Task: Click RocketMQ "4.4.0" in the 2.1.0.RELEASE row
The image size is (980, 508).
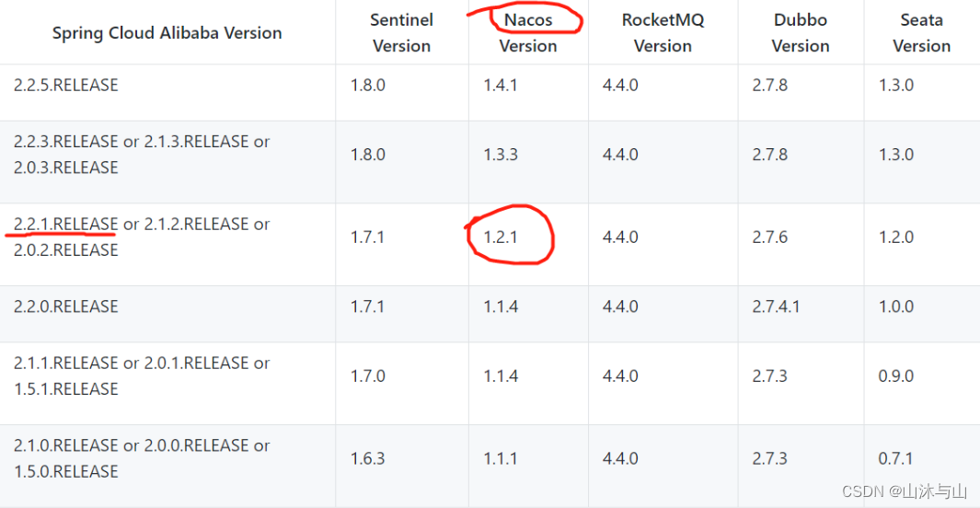Action: point(620,458)
